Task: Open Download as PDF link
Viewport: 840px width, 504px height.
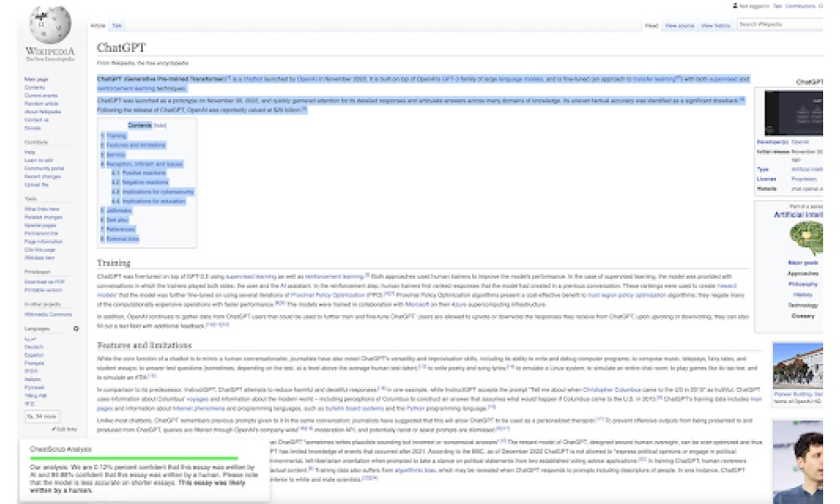Action: pyautogui.click(x=45, y=281)
